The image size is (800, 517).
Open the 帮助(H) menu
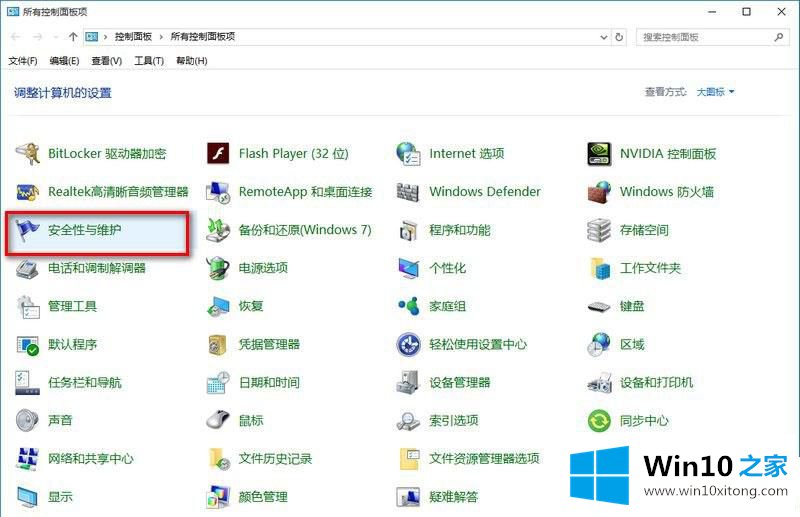click(191, 61)
